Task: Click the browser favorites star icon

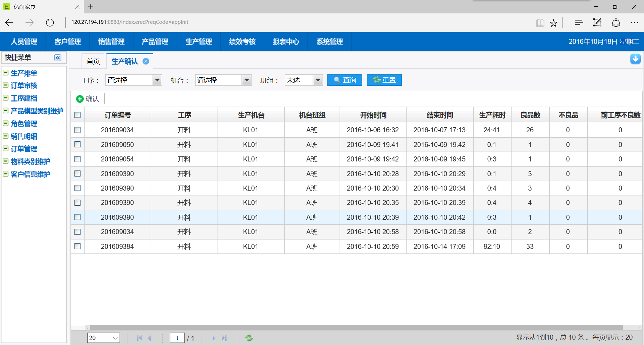Action: (553, 23)
